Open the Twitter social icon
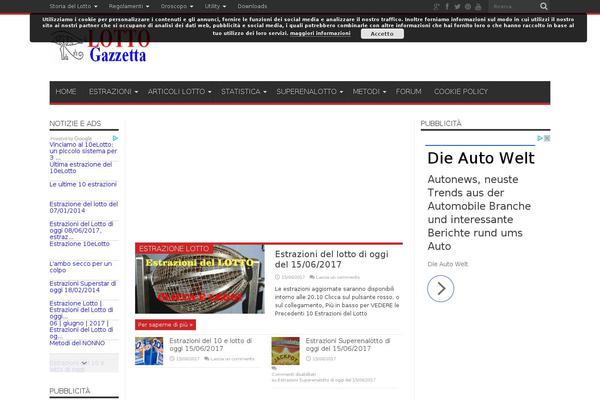Viewport: 600px width, 400px height. pos(457,6)
